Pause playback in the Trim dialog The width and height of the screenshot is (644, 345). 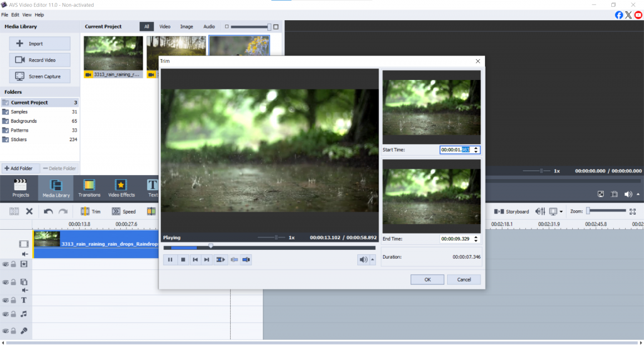(170, 259)
